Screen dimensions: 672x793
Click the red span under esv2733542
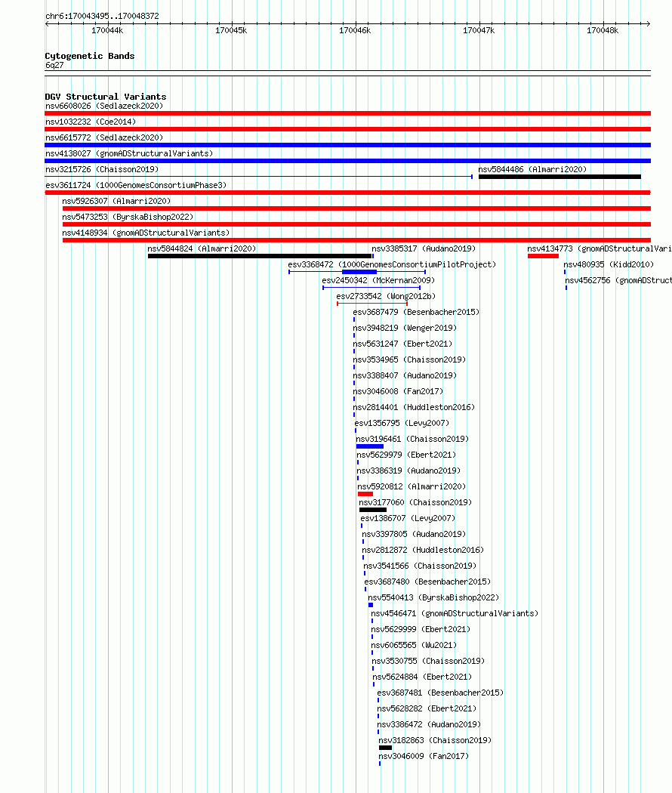pyautogui.click(x=372, y=304)
